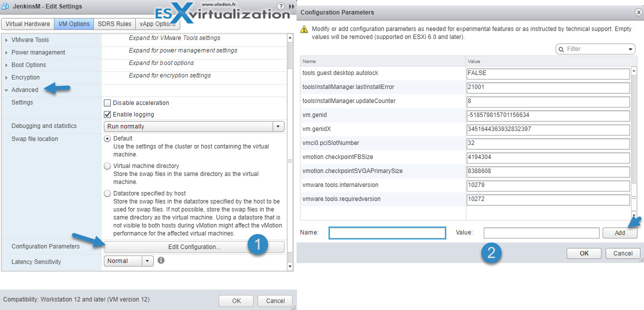Expand the VMware Tools section
The width and height of the screenshot is (644, 310).
point(6,40)
